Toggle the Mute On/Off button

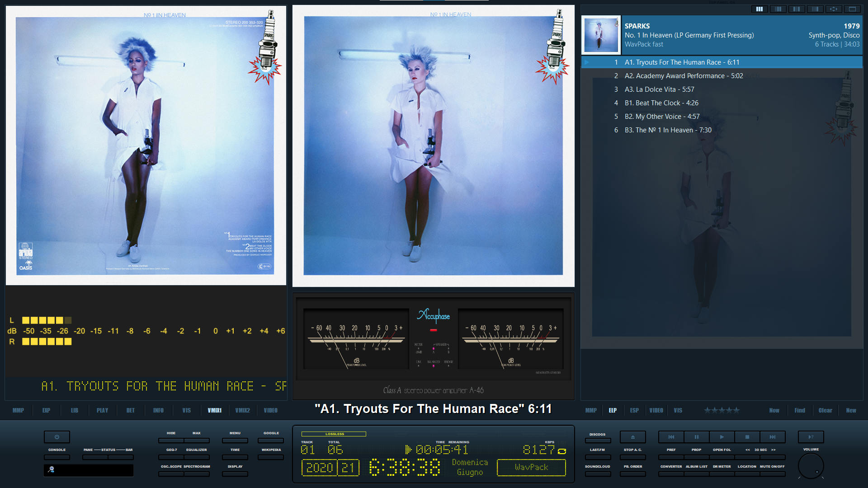point(772,474)
